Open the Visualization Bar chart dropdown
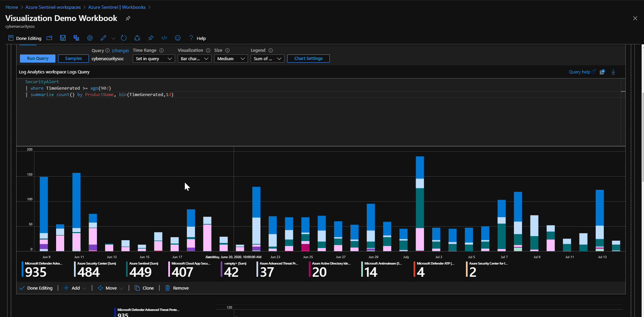Screen dimensions: 644x317 (x=195, y=59)
